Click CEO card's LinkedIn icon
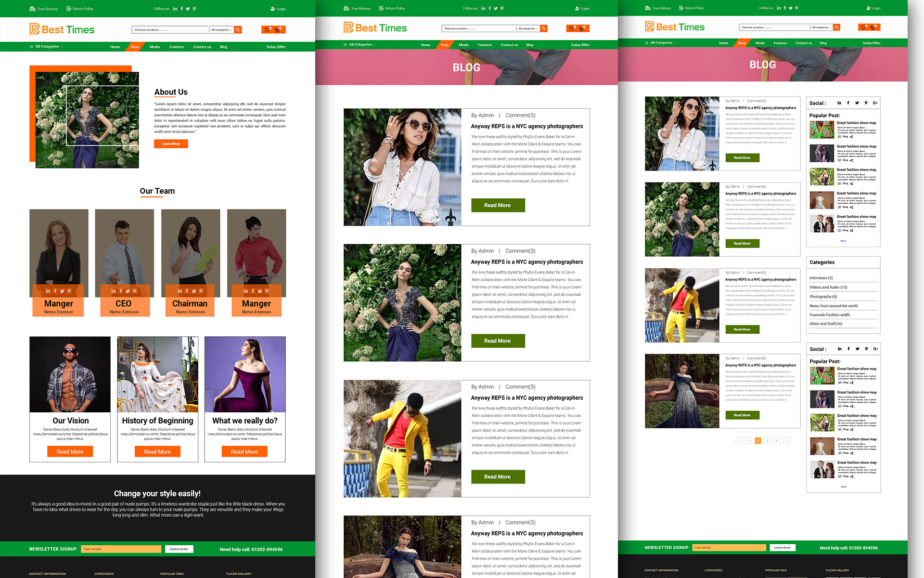Viewport: 924px width, 578px height. tap(114, 291)
